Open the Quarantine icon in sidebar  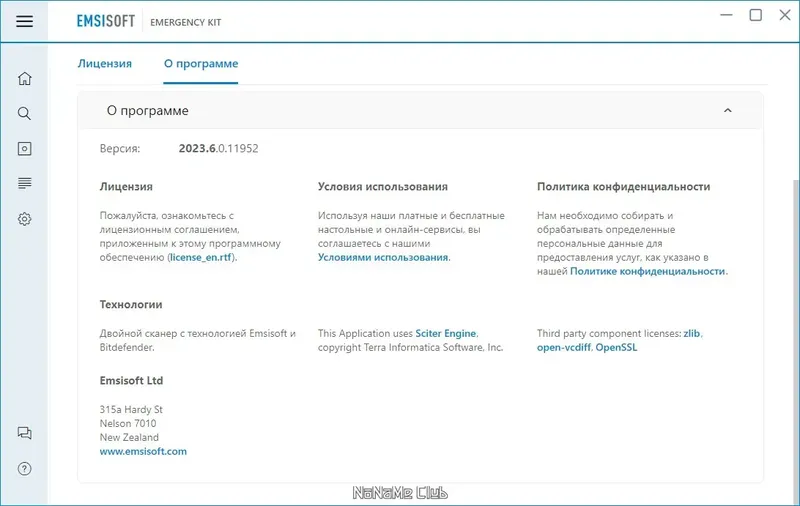pos(25,149)
